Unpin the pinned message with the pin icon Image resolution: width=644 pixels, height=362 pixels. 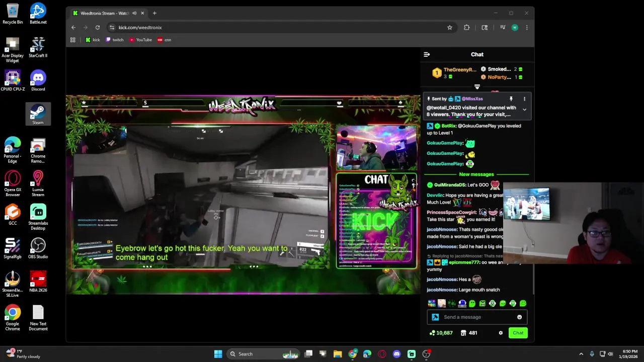[x=511, y=99]
